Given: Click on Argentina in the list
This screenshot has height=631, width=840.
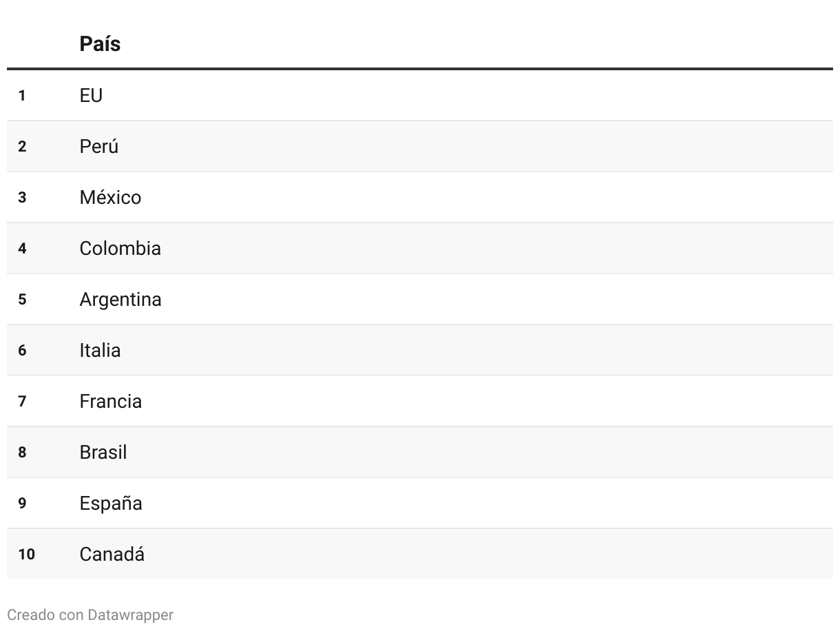Looking at the screenshot, I should coord(120,300).
